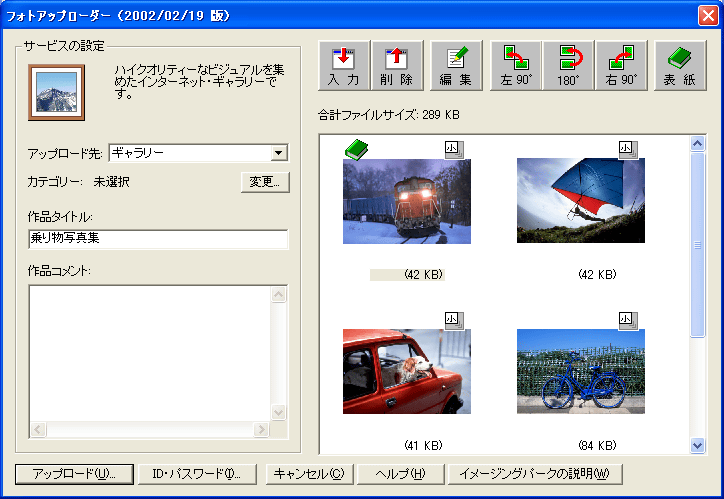Screen dimensions: 724x499
Task: Open ヘルプ(H) help button
Action: coord(398,473)
